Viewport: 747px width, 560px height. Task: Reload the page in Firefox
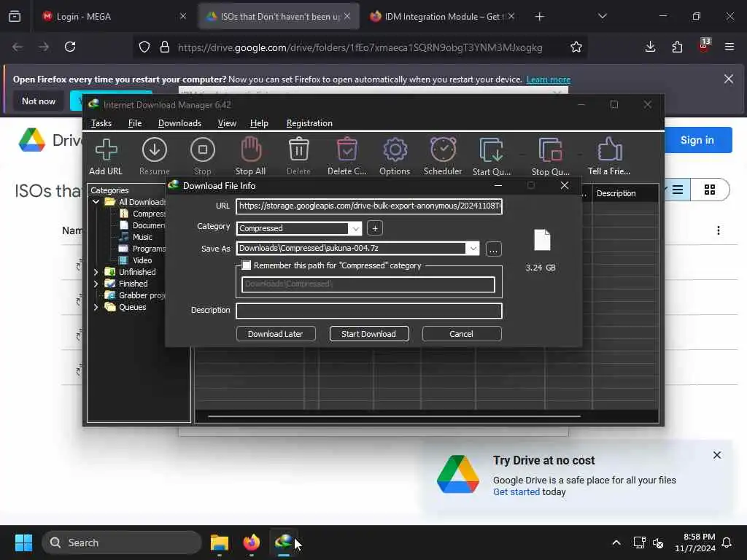(x=70, y=47)
